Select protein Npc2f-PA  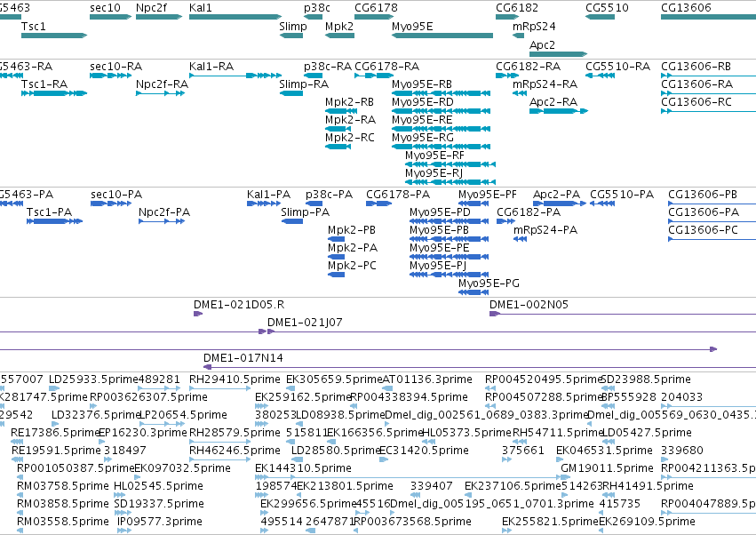tap(162, 221)
